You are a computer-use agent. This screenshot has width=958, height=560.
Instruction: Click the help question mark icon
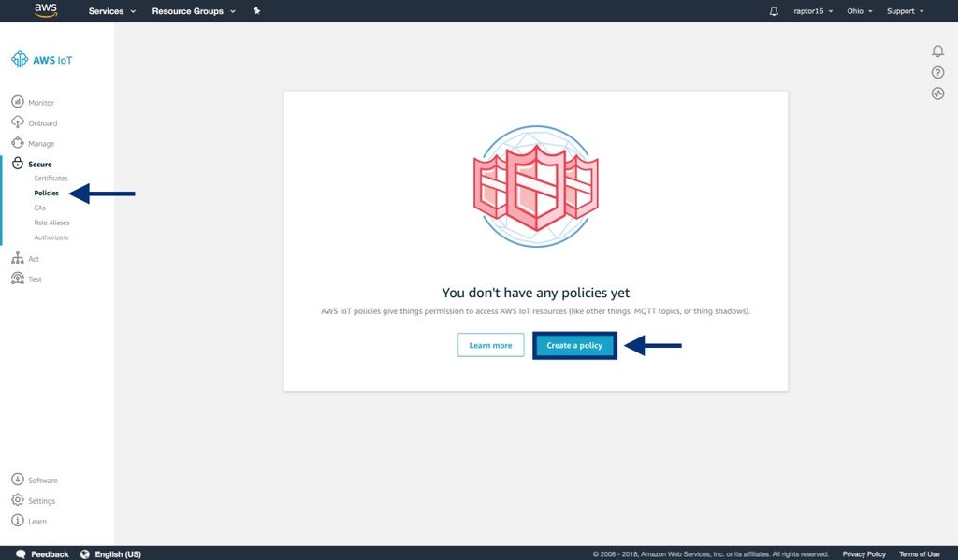click(937, 72)
